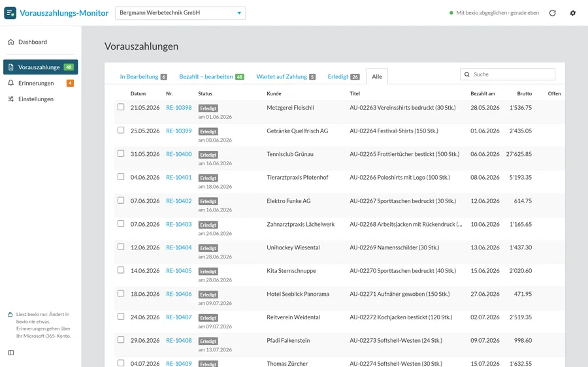
Task: Click amount 471.95
Action: tap(523, 294)
